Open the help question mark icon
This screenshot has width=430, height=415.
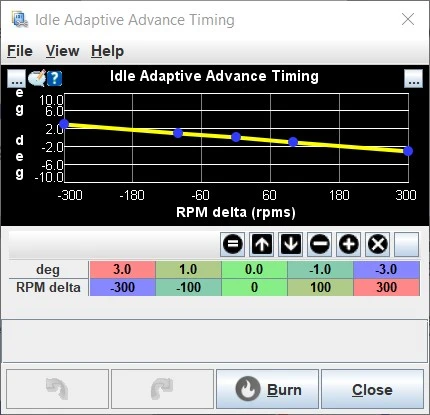pos(54,79)
